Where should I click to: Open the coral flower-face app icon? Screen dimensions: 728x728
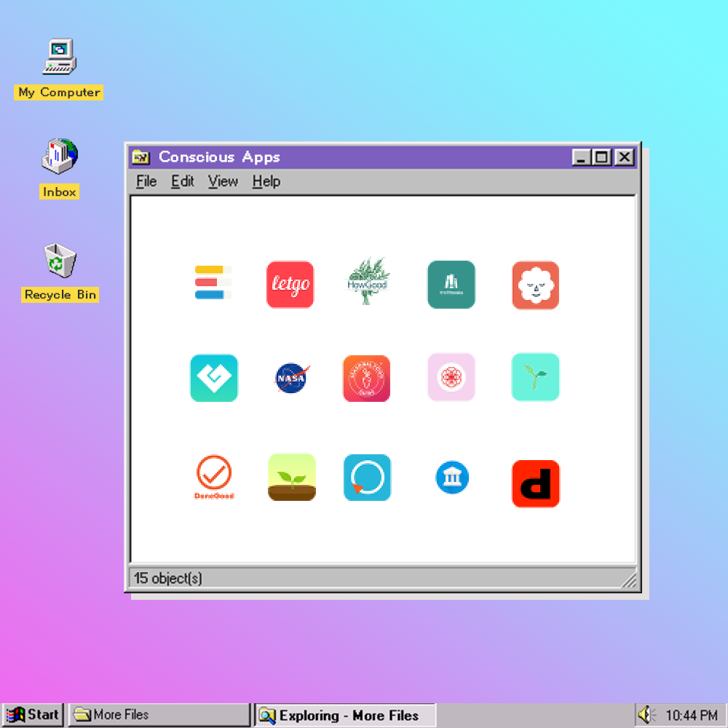535,285
